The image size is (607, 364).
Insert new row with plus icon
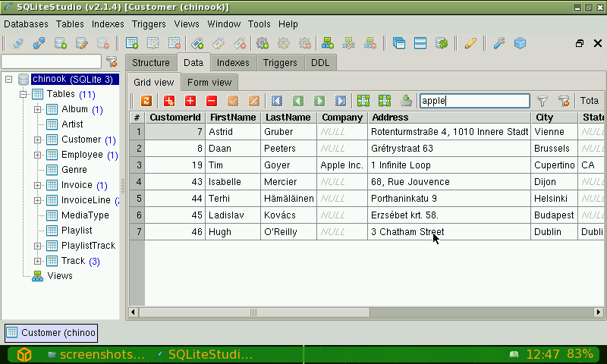tap(190, 101)
